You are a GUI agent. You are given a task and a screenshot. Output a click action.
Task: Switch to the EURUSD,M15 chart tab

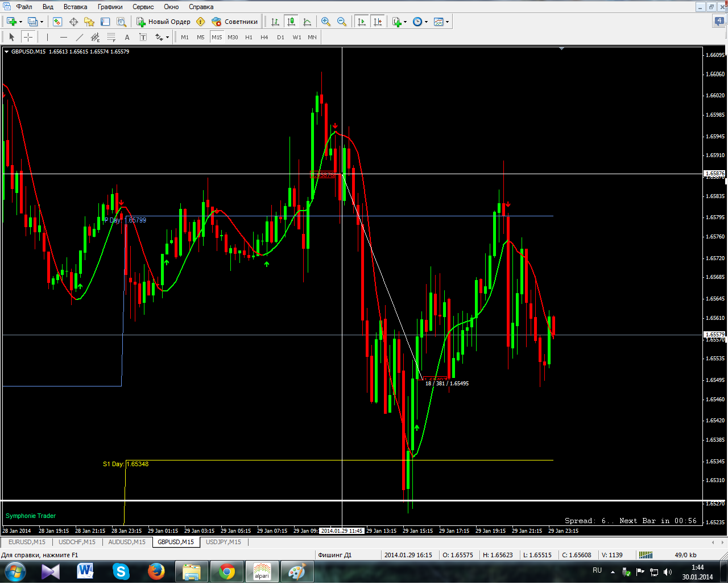pos(27,542)
